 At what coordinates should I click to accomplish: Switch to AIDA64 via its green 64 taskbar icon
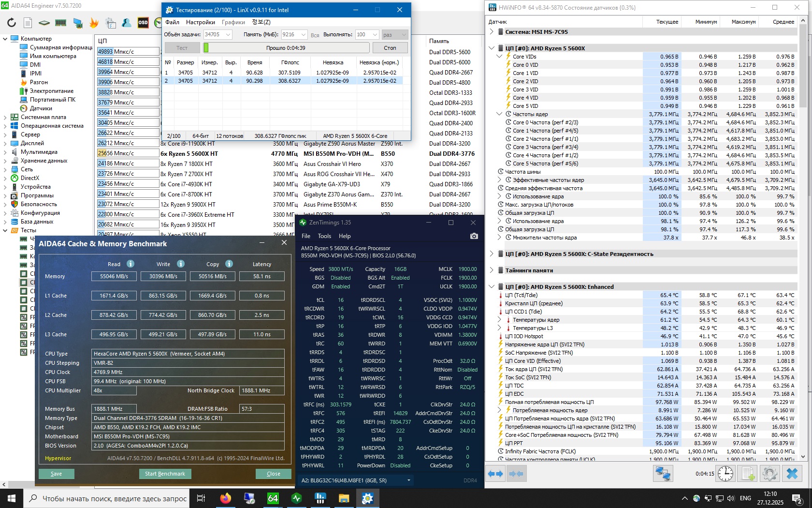273,498
